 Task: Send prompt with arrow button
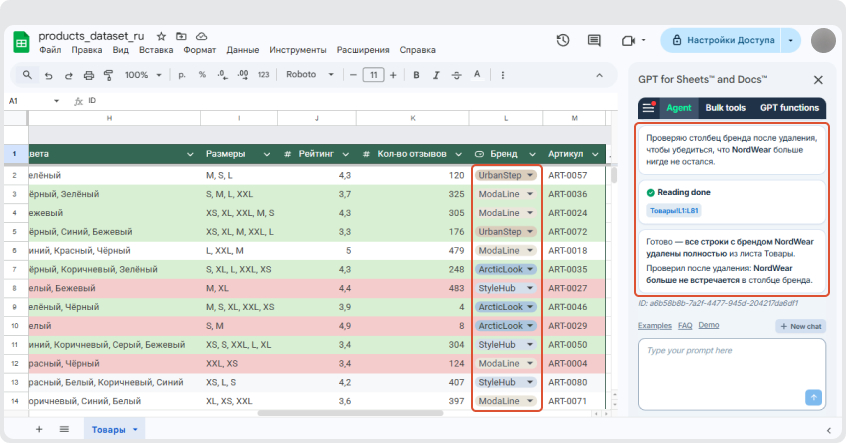813,397
